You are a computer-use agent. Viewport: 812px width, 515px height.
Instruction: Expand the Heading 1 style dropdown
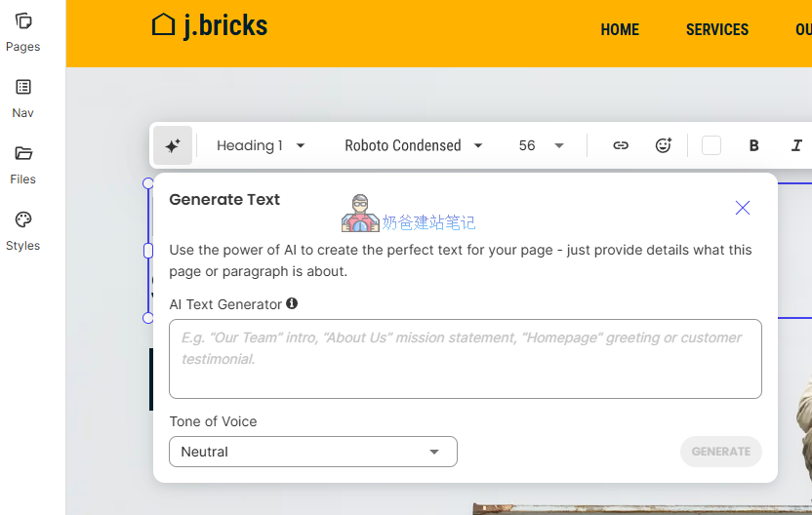click(x=261, y=145)
